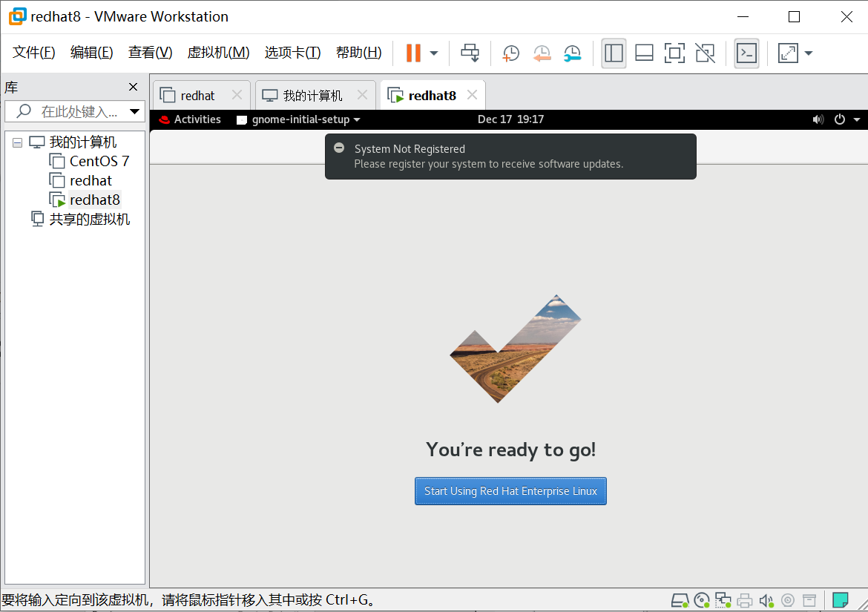Open the power options dropdown beside the pause button
868x612 pixels.
(x=434, y=53)
